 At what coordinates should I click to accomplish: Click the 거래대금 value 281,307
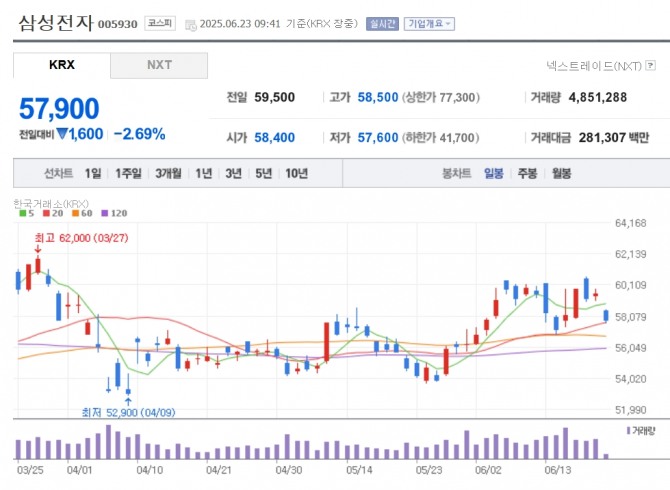pos(600,138)
